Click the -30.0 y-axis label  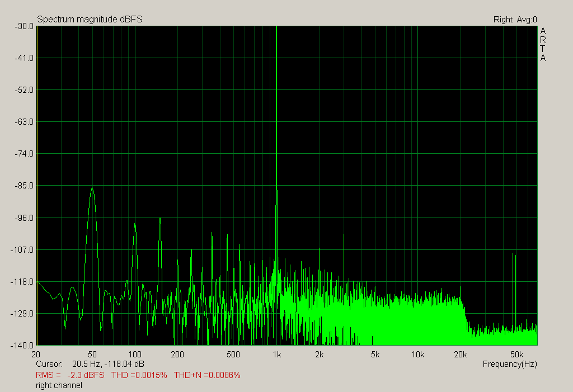pyautogui.click(x=24, y=26)
